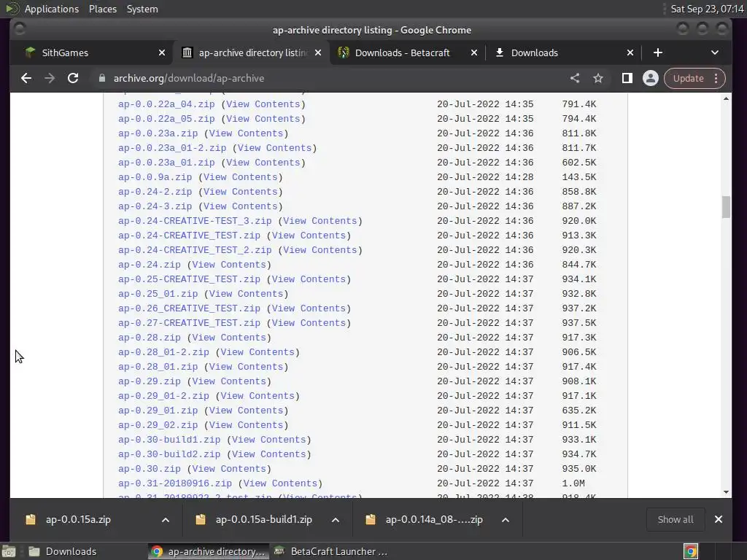
Task: Download ap-0.0.23a.zip
Action: pos(158,133)
